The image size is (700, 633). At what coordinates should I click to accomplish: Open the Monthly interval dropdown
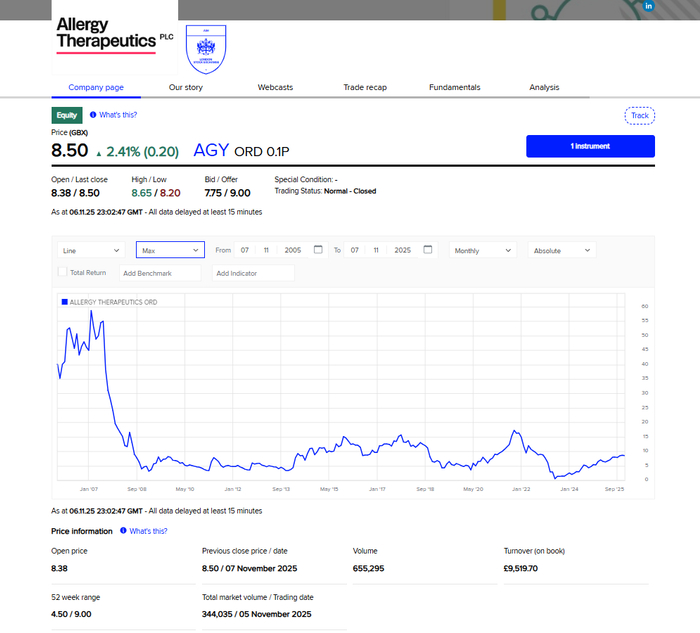point(483,250)
